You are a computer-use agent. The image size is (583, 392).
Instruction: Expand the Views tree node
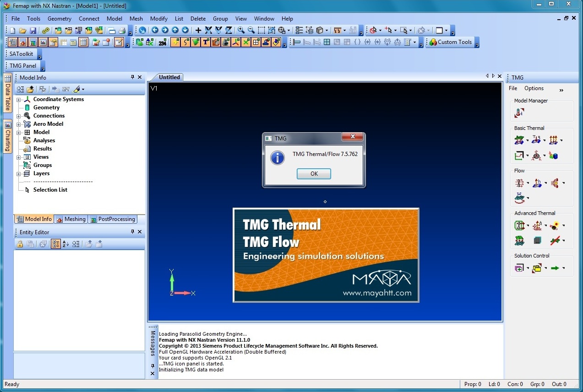pos(19,157)
